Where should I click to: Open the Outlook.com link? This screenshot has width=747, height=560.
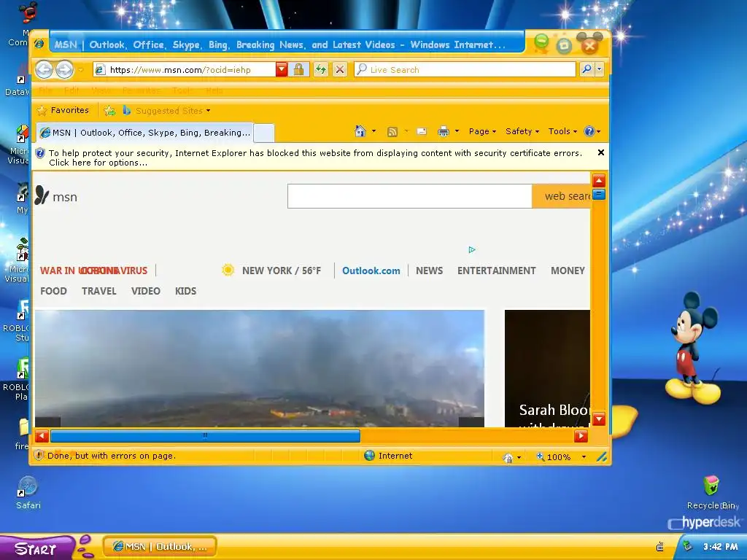tap(371, 271)
